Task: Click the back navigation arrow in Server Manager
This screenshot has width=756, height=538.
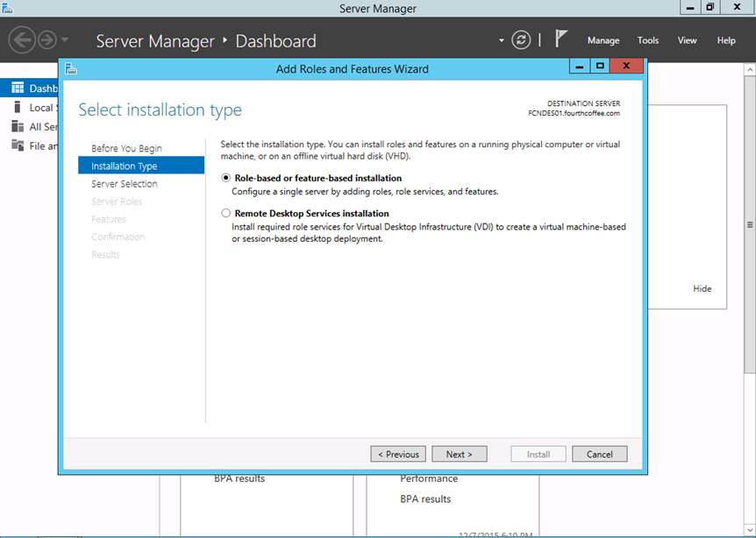Action: click(22, 40)
